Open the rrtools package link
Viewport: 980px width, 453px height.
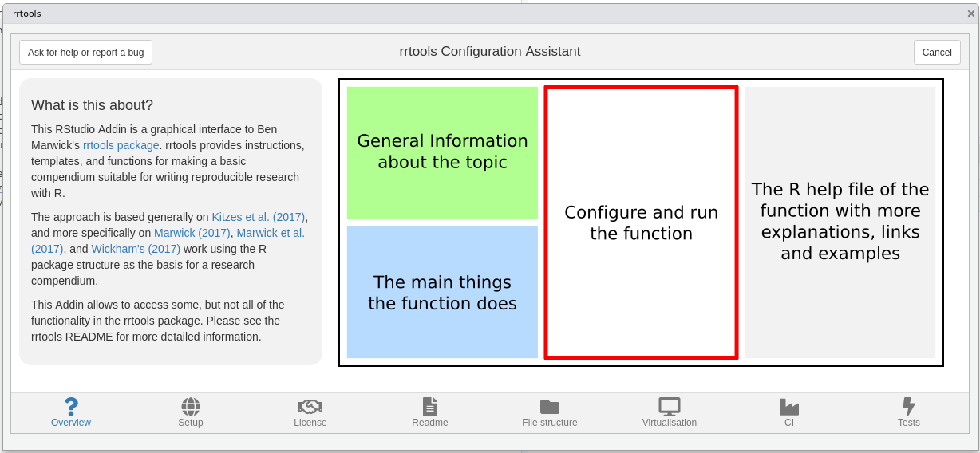pyautogui.click(x=121, y=145)
